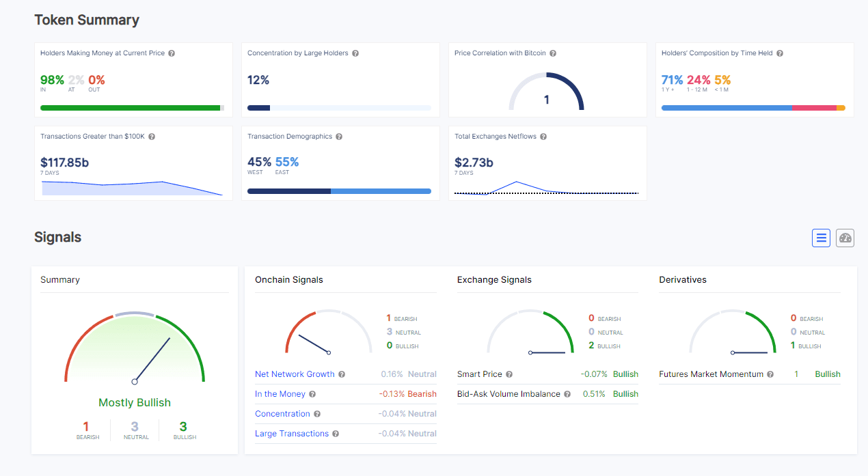Switch to list view in Signals

pyautogui.click(x=821, y=238)
